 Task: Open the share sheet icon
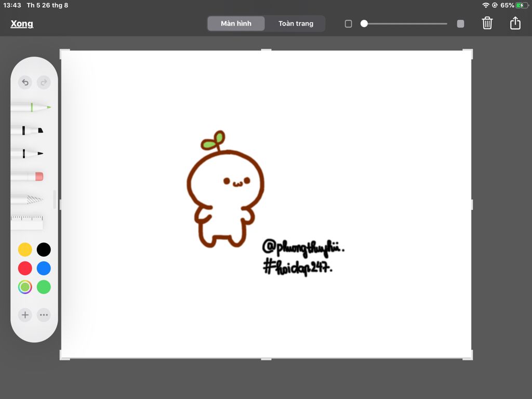pos(515,23)
